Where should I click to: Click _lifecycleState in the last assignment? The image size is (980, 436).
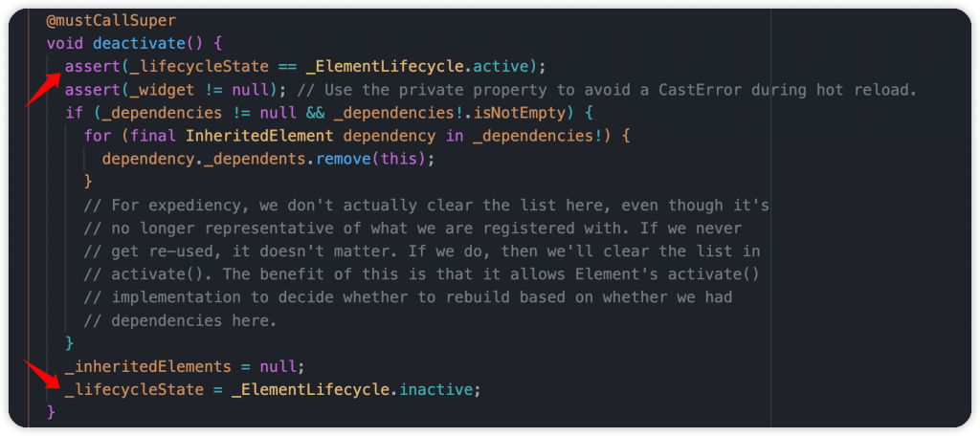coord(134,390)
